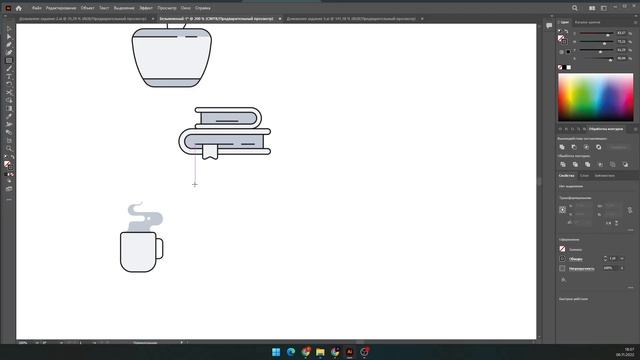Open the stroke weight dropdown arrow
Viewport: 640px width, 360px height.
[x=622, y=259]
